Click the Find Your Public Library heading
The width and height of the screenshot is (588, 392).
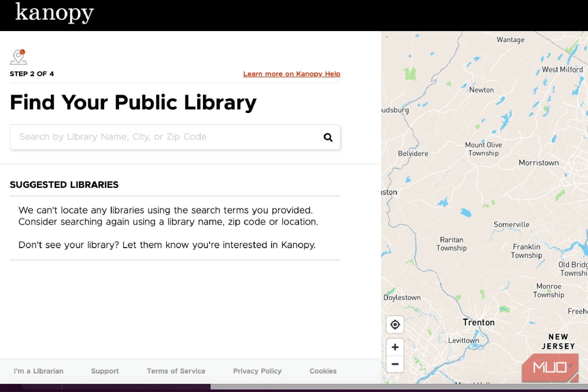[x=133, y=103]
